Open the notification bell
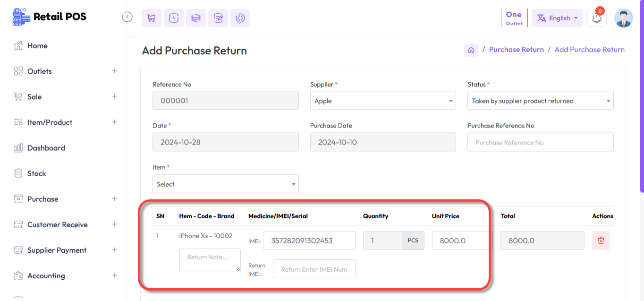The height and width of the screenshot is (301, 644). [596, 17]
